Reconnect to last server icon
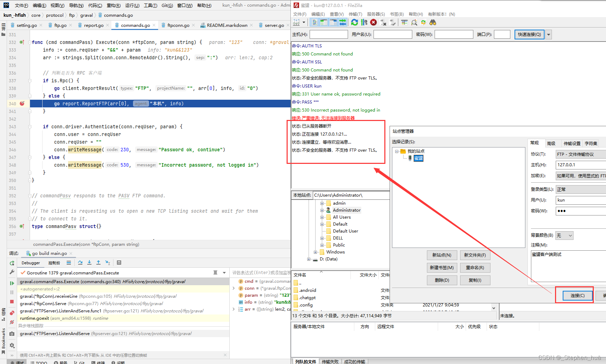The width and height of the screenshot is (606, 364). pos(393,22)
